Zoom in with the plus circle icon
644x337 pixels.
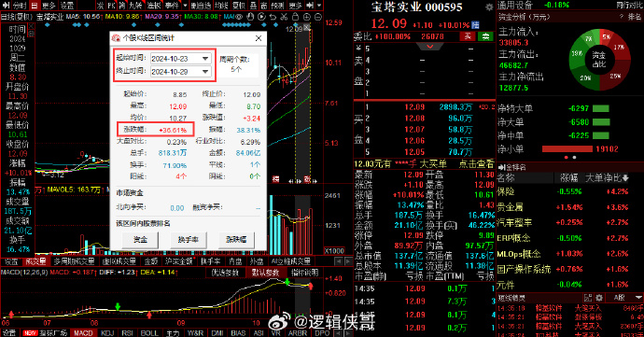[306, 17]
